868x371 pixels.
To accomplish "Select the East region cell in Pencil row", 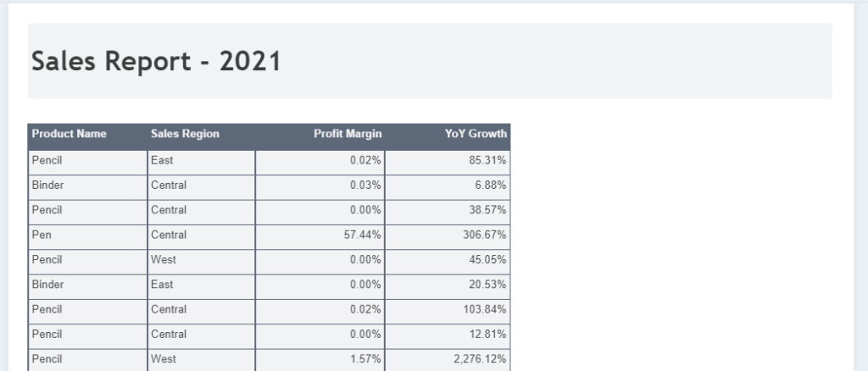I will [162, 159].
